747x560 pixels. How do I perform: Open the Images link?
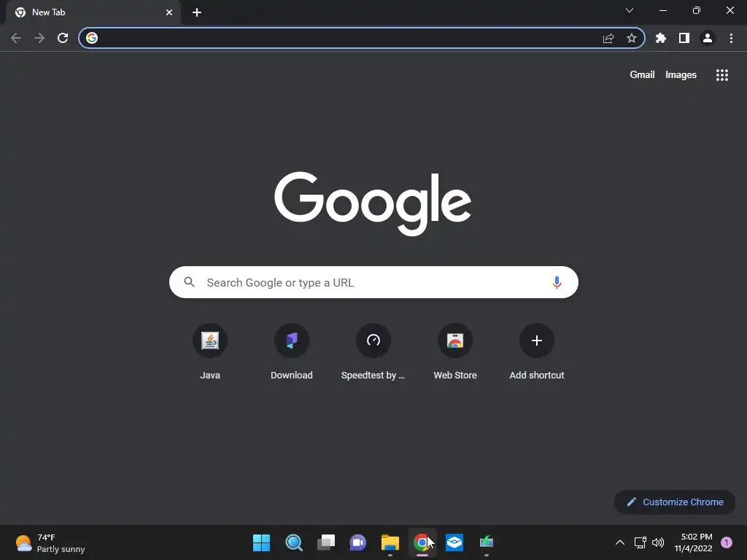pos(681,75)
